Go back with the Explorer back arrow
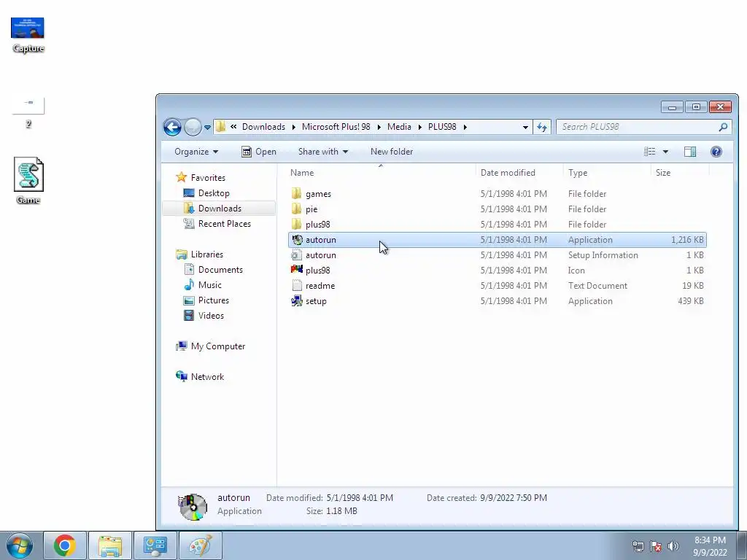This screenshot has width=747, height=560. pos(172,127)
